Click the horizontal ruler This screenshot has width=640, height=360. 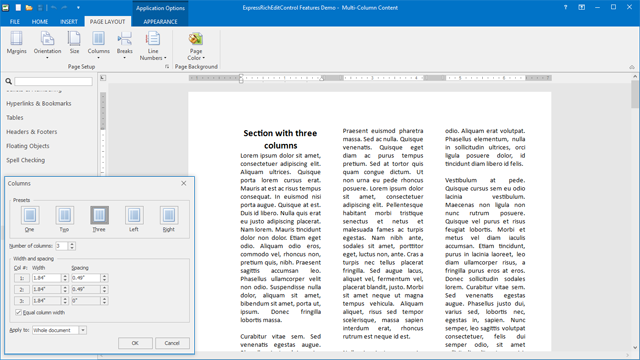coord(370,78)
